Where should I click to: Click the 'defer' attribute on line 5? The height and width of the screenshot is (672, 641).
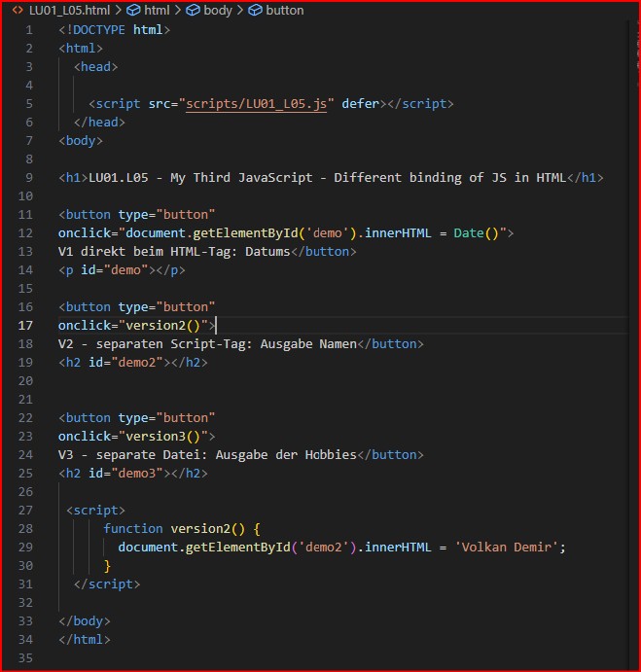tap(361, 104)
